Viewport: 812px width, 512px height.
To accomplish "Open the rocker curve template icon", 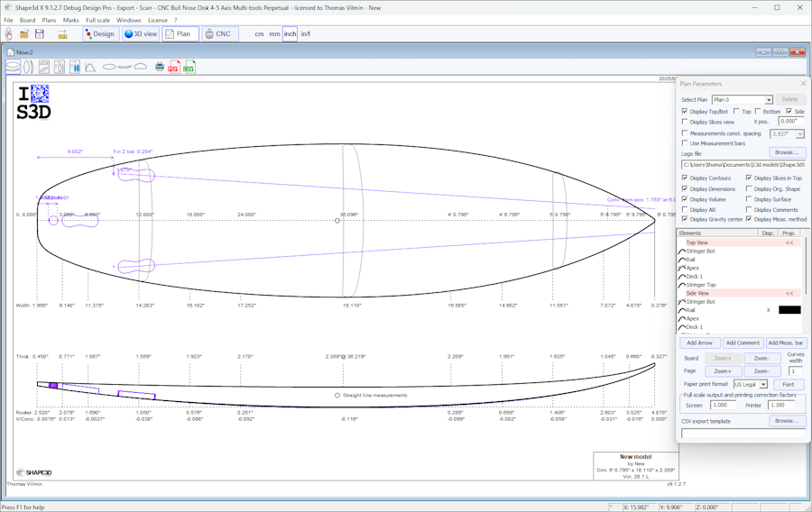I will coord(90,67).
